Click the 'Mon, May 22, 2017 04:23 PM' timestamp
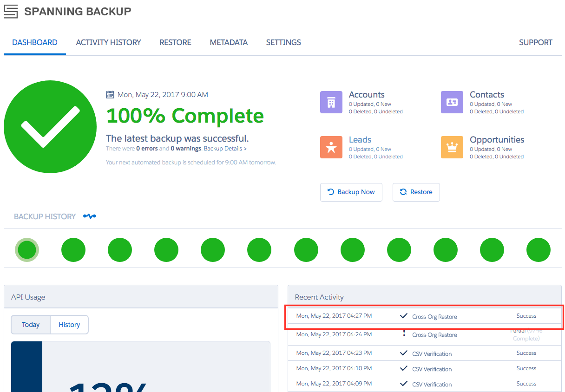 (x=334, y=353)
